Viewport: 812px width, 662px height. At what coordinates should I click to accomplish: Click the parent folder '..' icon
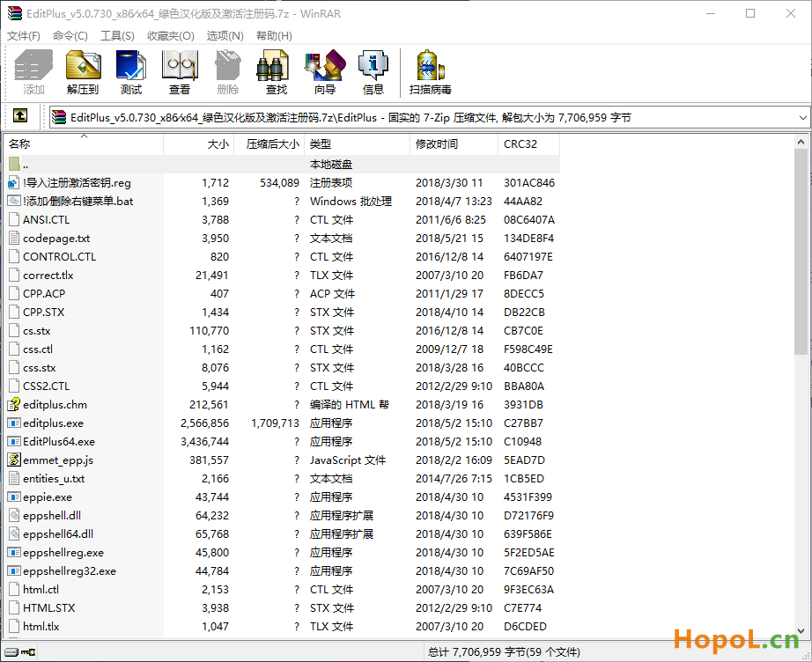pyautogui.click(x=14, y=164)
